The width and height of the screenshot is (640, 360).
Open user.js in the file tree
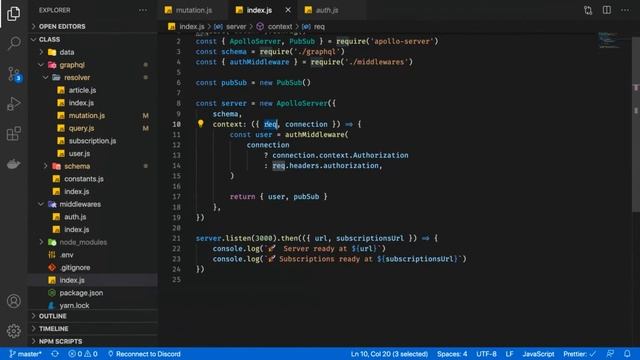tap(93, 153)
